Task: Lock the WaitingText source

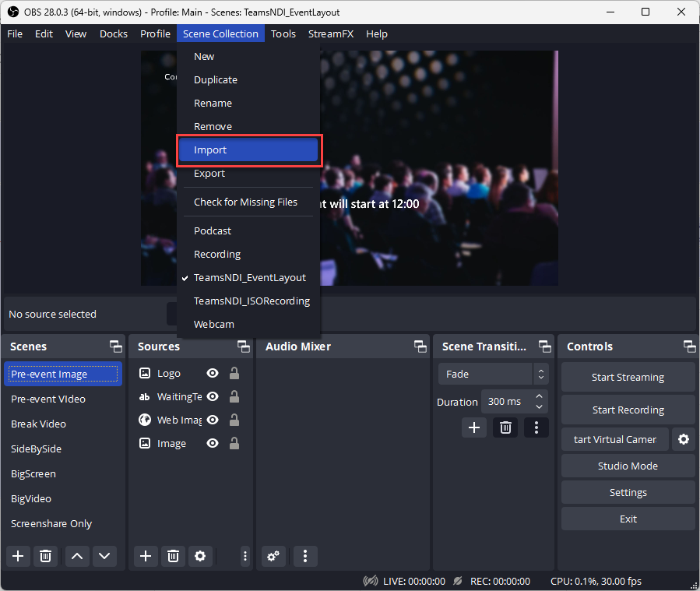Action: coord(234,396)
